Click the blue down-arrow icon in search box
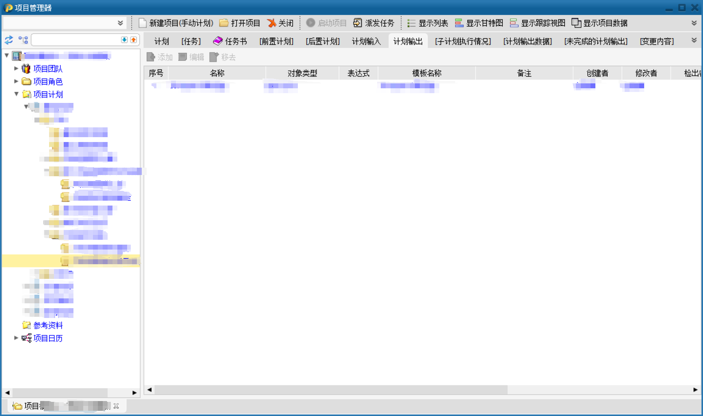Viewport: 703px width, 416px height. [x=124, y=40]
